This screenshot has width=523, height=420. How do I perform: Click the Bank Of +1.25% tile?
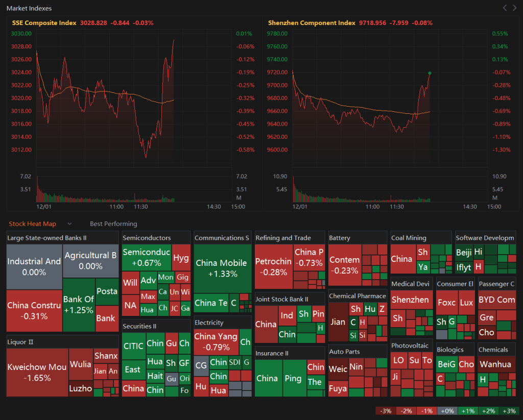(x=79, y=304)
